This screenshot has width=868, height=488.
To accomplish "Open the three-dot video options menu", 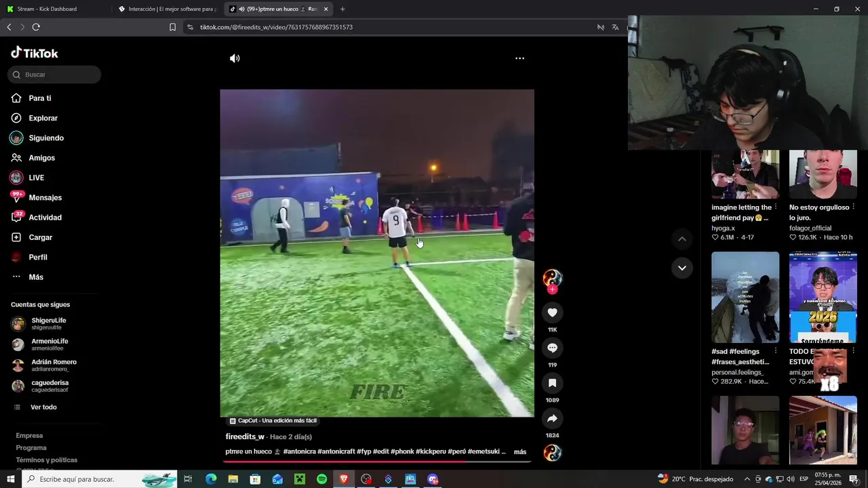I will [x=519, y=58].
